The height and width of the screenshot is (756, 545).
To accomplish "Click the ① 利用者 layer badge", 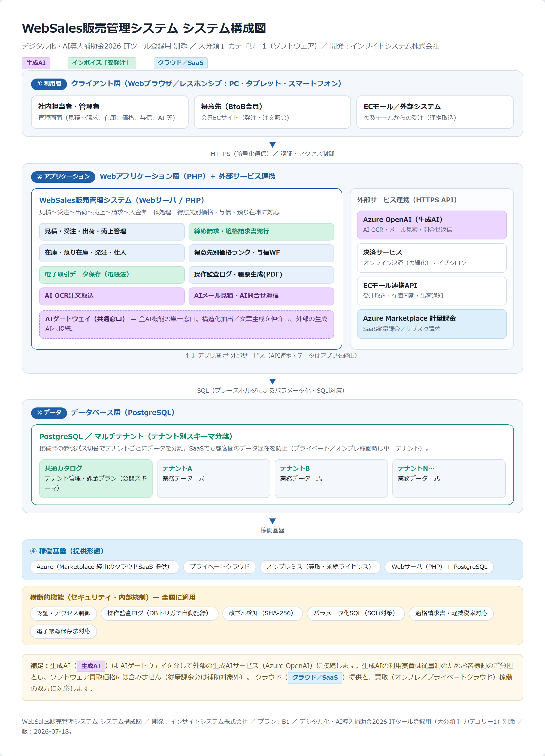I will pos(49,84).
